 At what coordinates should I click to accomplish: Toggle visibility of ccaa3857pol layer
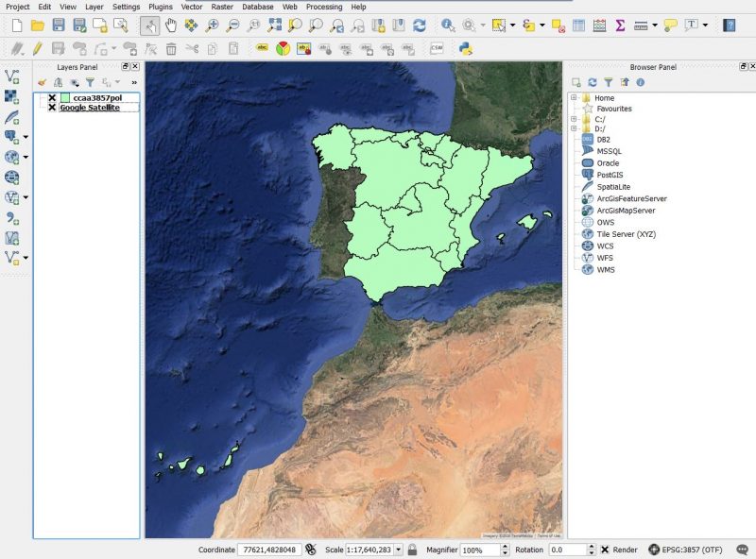tap(52, 97)
